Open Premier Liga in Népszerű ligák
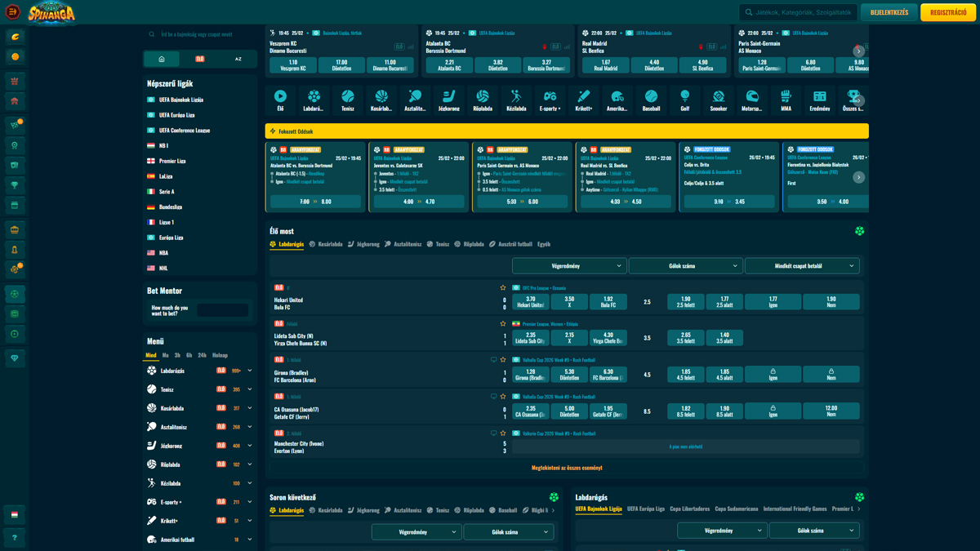The image size is (980, 551). pos(172,161)
